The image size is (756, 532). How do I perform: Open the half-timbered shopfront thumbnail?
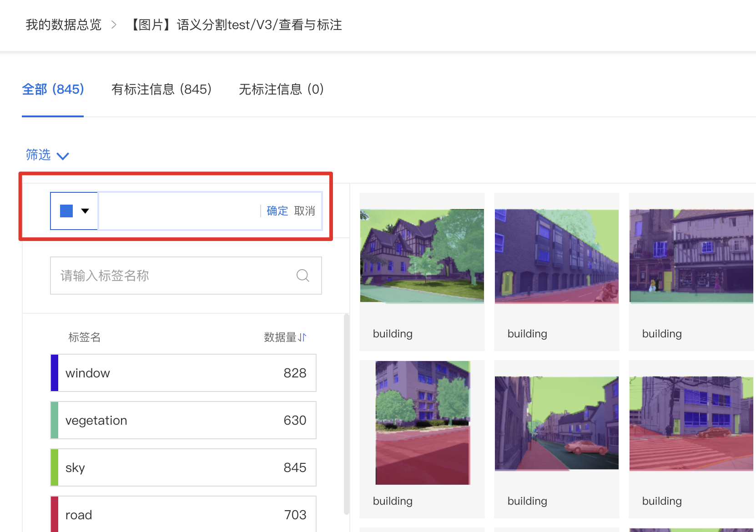691,256
